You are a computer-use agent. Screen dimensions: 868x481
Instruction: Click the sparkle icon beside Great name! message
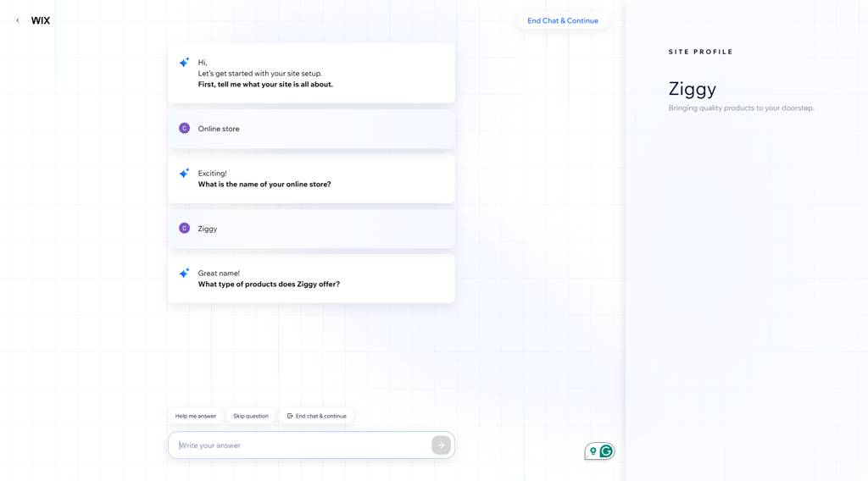[184, 274]
